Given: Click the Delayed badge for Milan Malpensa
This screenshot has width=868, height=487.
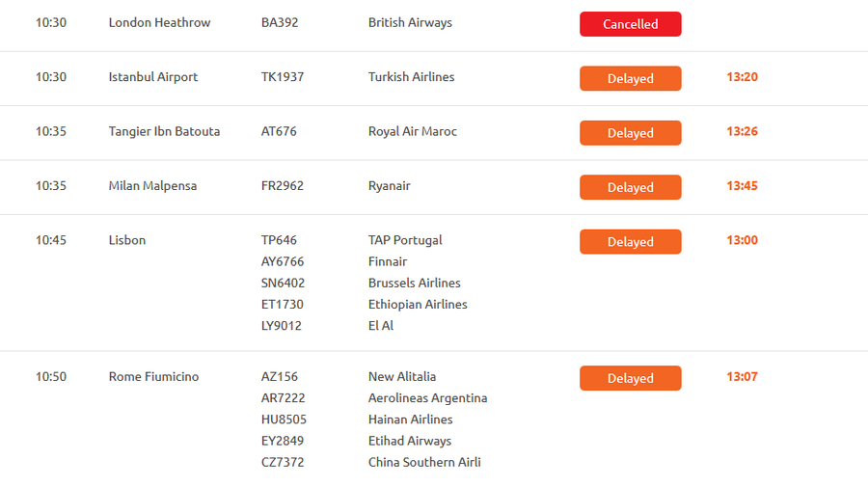Looking at the screenshot, I should pyautogui.click(x=630, y=187).
